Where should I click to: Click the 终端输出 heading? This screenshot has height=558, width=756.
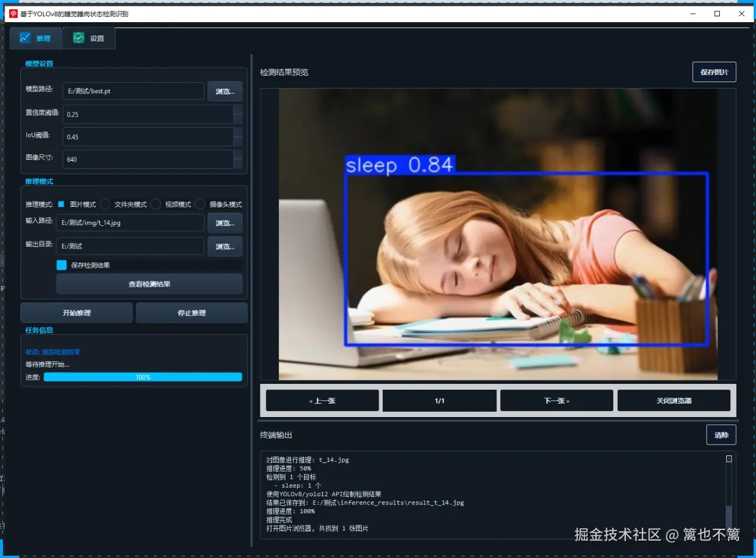276,435
